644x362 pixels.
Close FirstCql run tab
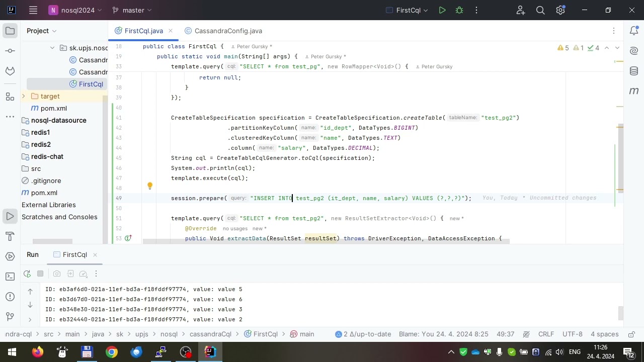95,254
